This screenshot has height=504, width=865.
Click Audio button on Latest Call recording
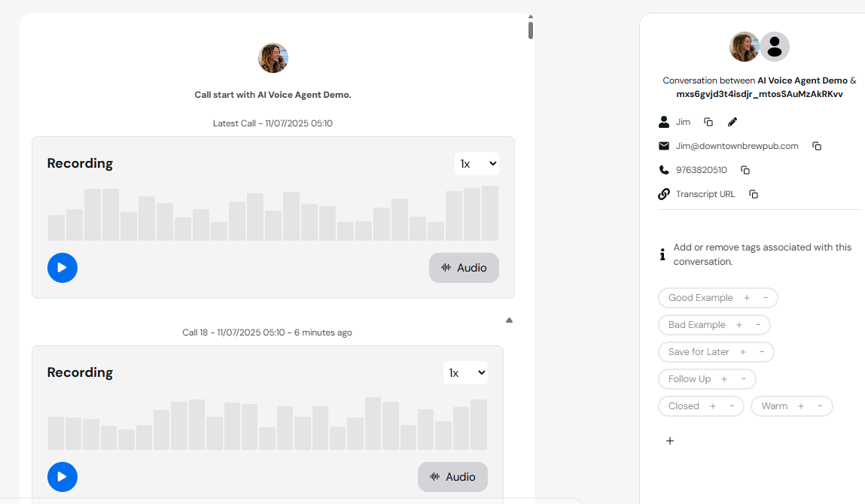[x=464, y=268]
